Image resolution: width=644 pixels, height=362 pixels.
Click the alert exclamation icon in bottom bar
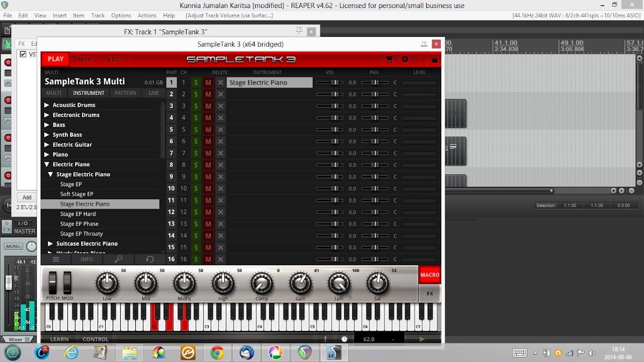pyautogui.click(x=326, y=339)
